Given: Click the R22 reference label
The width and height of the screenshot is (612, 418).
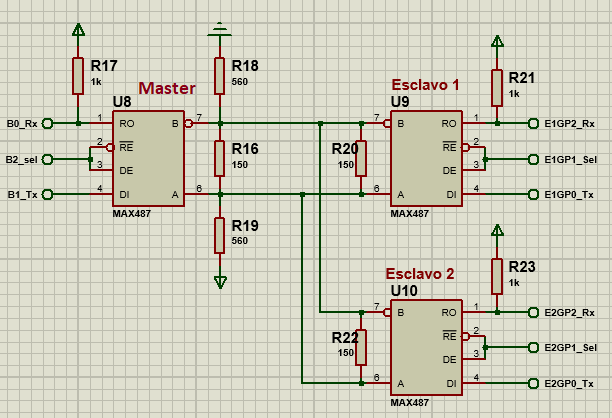Looking at the screenshot, I should click(x=345, y=338).
